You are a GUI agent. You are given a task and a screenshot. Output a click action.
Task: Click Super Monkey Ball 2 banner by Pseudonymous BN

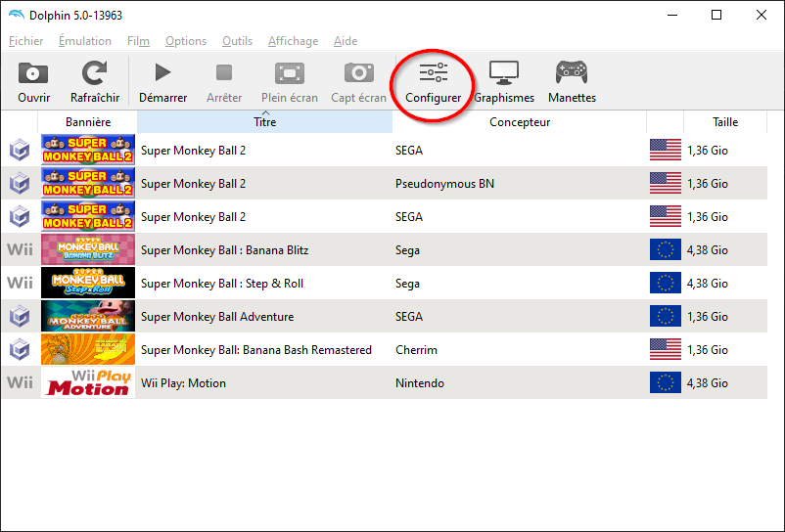[88, 184]
